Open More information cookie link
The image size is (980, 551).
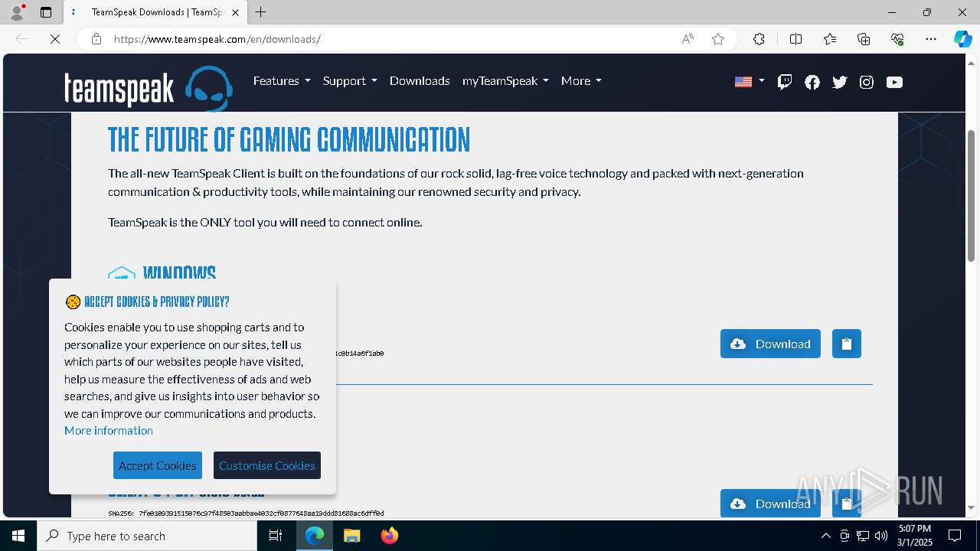109,431
